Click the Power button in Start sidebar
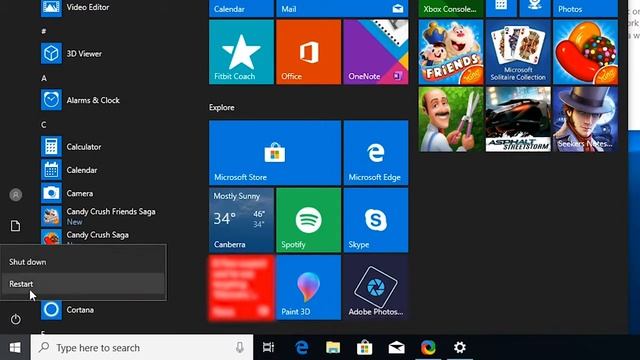The image size is (640, 360). (x=16, y=319)
